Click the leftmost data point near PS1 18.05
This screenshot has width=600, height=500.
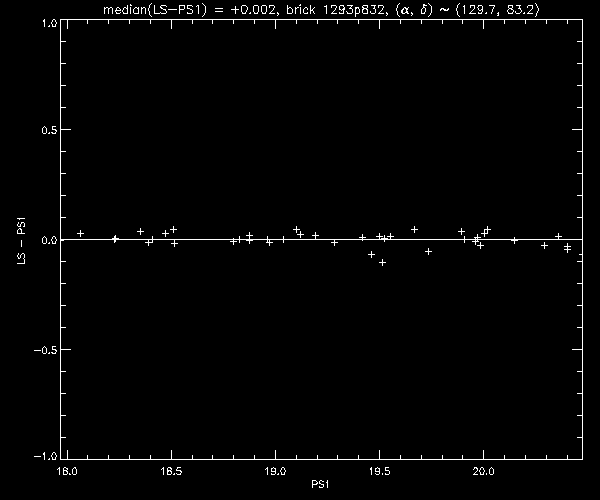[x=80, y=233]
